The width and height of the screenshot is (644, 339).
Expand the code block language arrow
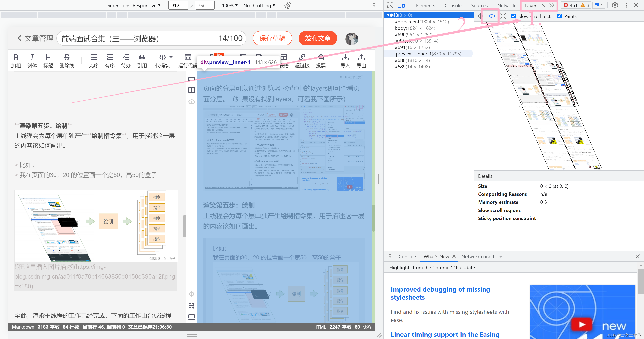171,57
